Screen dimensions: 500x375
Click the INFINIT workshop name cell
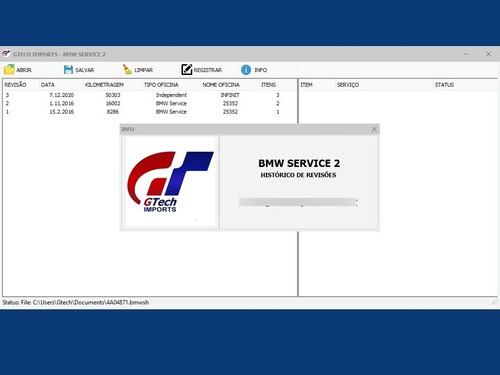230,95
